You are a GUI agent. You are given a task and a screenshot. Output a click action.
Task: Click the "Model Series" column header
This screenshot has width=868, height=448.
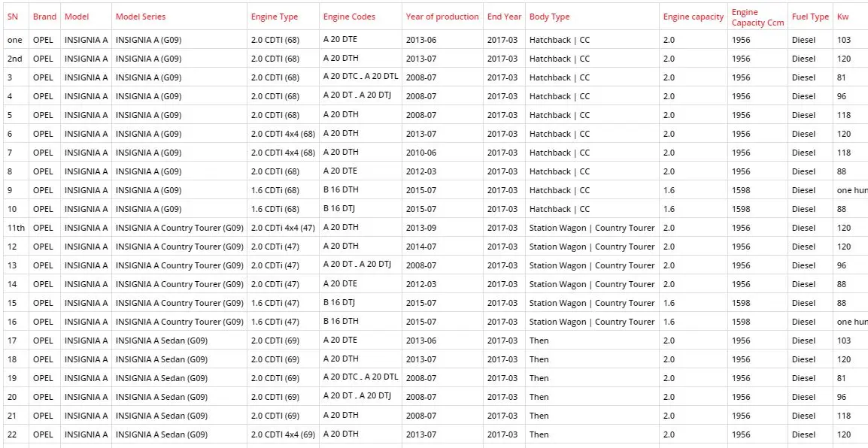pyautogui.click(x=141, y=17)
